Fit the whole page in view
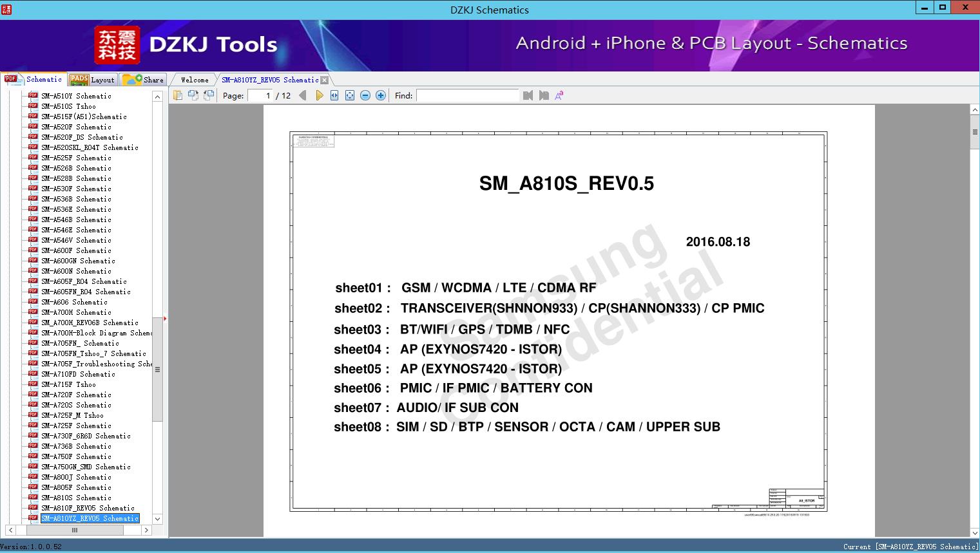Screen dimensions: 980x553 350,95
